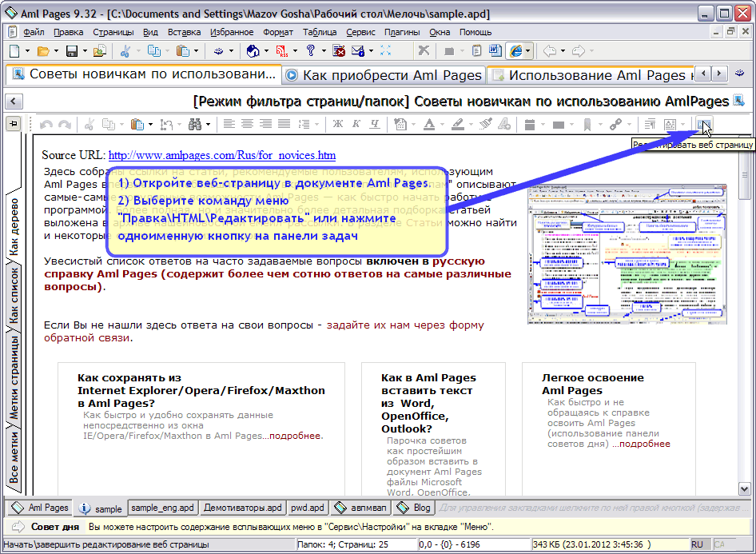Toggle center text alignment
Image resolution: width=756 pixels, height=554 pixels.
click(248, 125)
